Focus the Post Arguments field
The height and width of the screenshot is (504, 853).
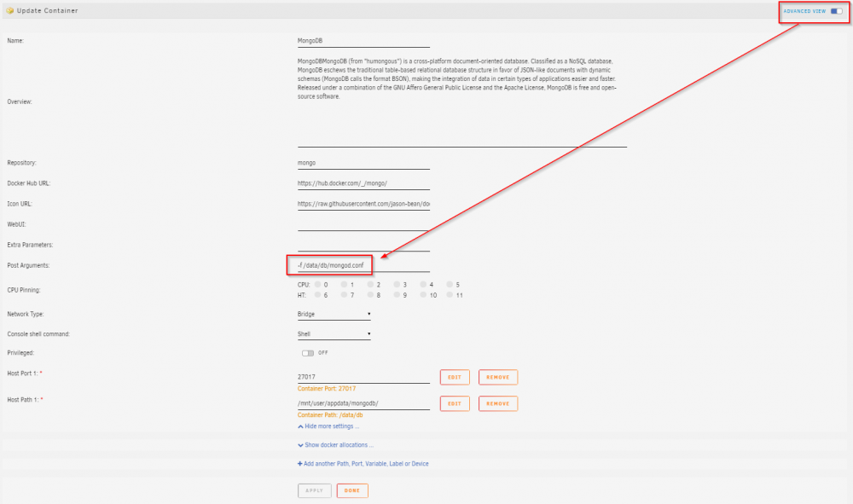click(x=363, y=265)
